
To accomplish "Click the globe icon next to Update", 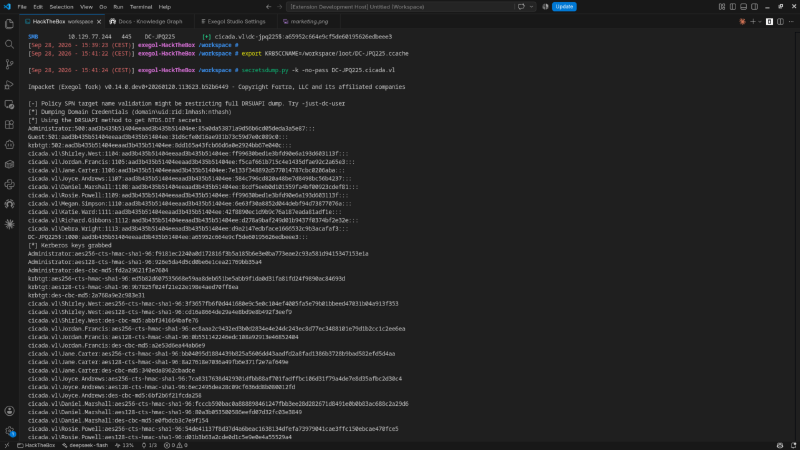I will click(x=545, y=7).
